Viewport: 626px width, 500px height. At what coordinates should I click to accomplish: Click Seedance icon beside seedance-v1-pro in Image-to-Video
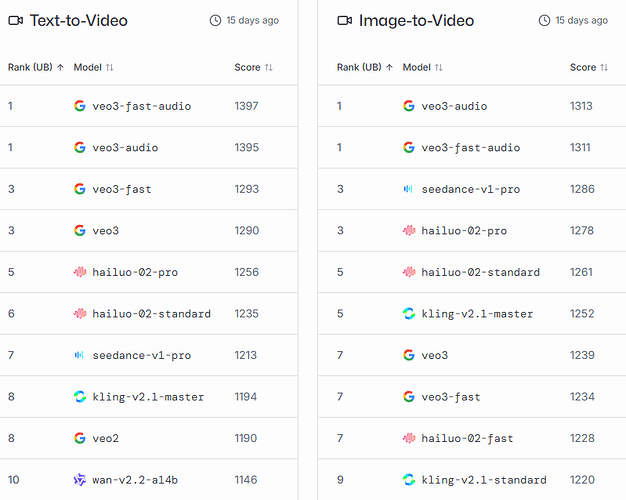[408, 189]
